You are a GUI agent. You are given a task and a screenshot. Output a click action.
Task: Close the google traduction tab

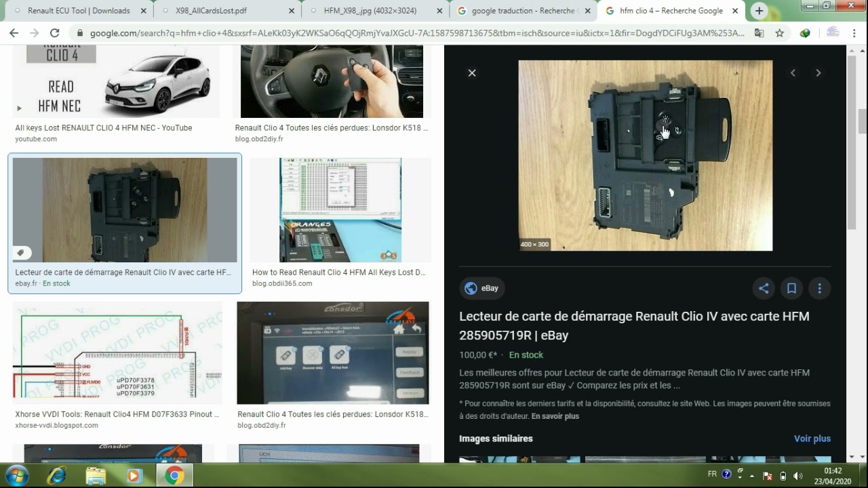[x=587, y=11]
